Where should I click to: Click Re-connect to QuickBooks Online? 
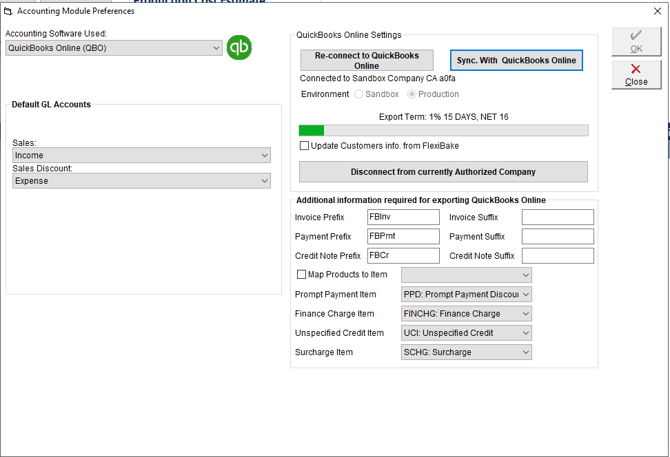[x=367, y=60]
